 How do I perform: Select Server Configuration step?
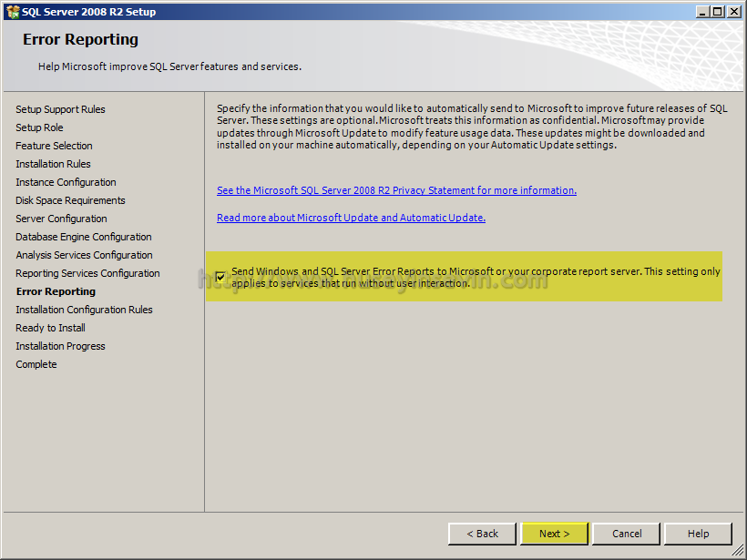(61, 219)
